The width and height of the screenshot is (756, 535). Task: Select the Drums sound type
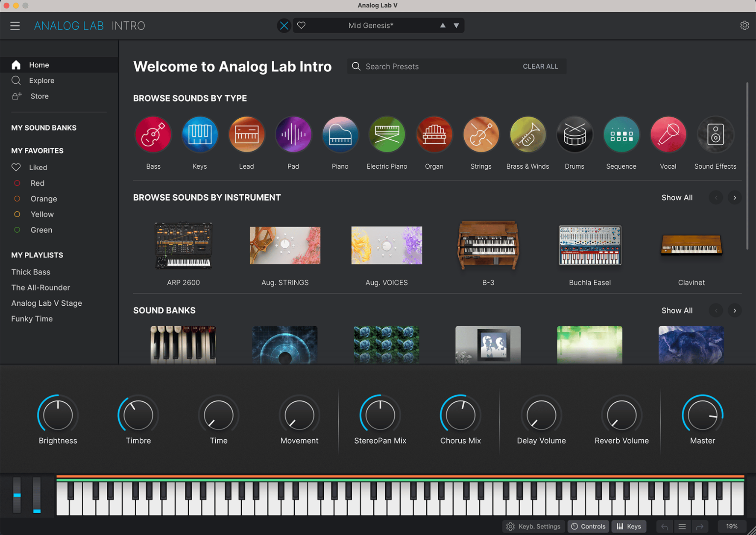pos(574,134)
